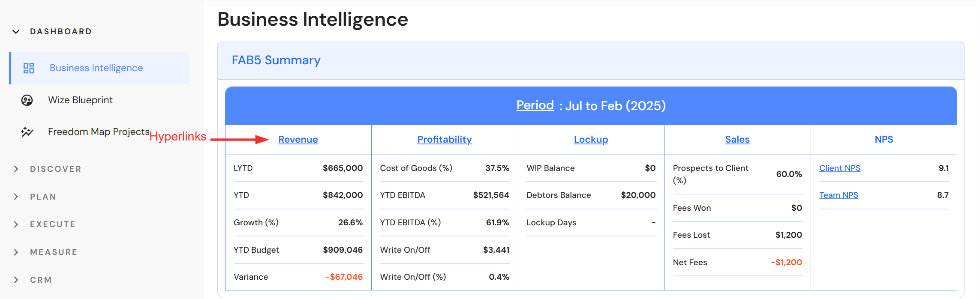Click the FAB5 Summary panel heading
Viewport: 980px width, 299px height.
(276, 60)
